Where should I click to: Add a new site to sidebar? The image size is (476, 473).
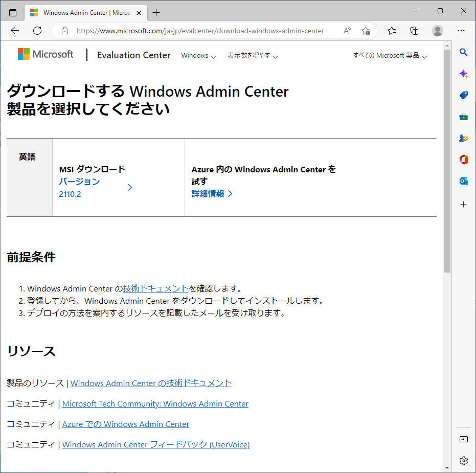(464, 205)
